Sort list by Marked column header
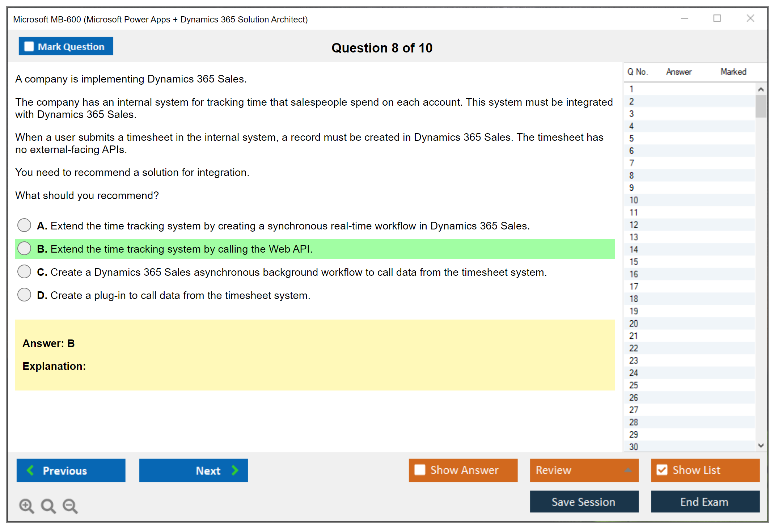778x532 pixels. [733, 72]
